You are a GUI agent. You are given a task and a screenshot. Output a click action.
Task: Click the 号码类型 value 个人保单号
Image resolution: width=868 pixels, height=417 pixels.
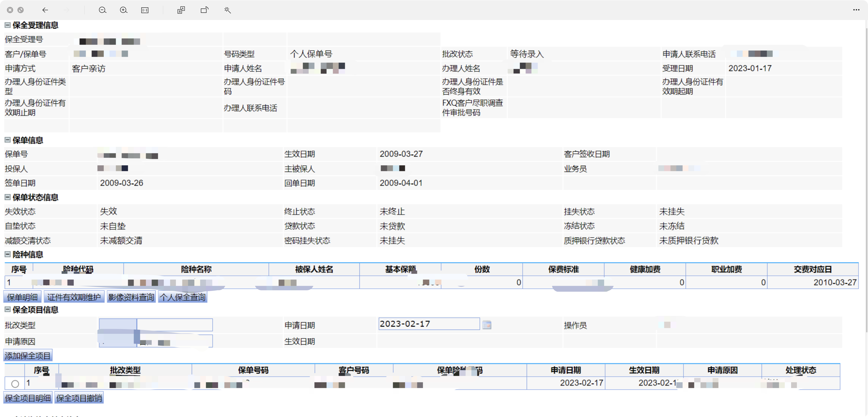[x=311, y=54]
